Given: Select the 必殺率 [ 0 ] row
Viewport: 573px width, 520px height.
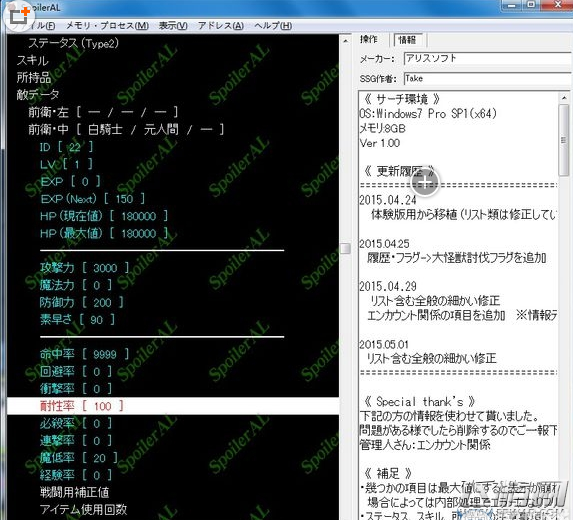Looking at the screenshot, I should (x=76, y=423).
